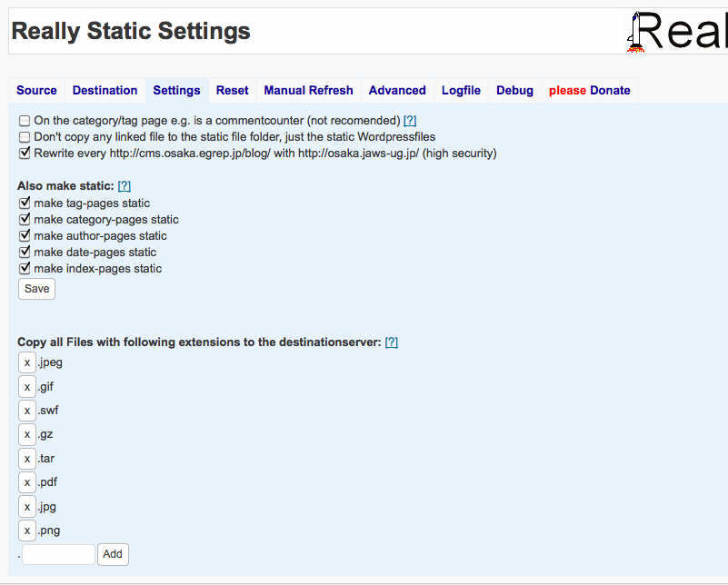The height and width of the screenshot is (585, 728).
Task: Open help link next to commentcounter option
Action: click(410, 121)
